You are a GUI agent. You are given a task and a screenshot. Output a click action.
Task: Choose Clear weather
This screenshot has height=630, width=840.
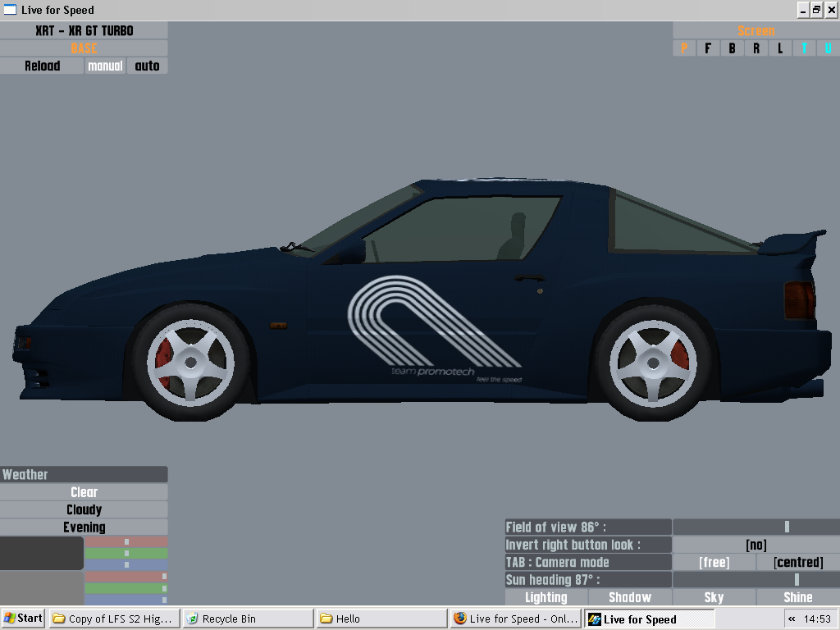tap(84, 492)
